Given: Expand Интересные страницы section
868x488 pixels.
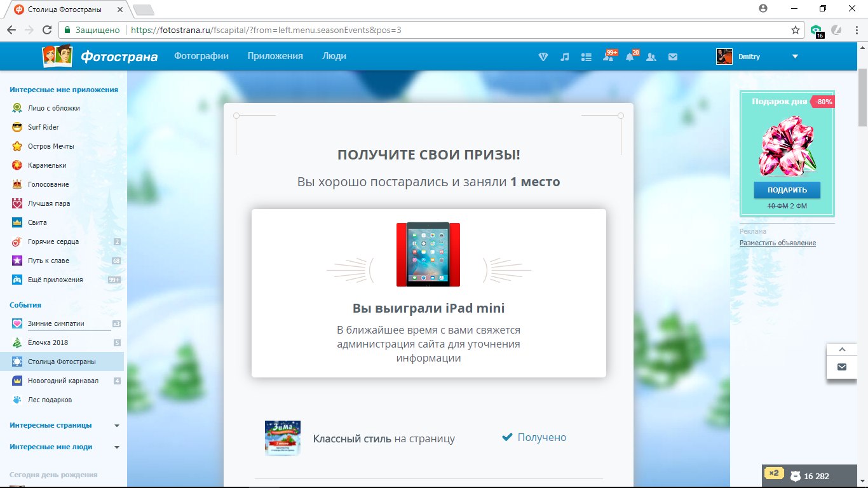Looking at the screenshot, I should 116,426.
